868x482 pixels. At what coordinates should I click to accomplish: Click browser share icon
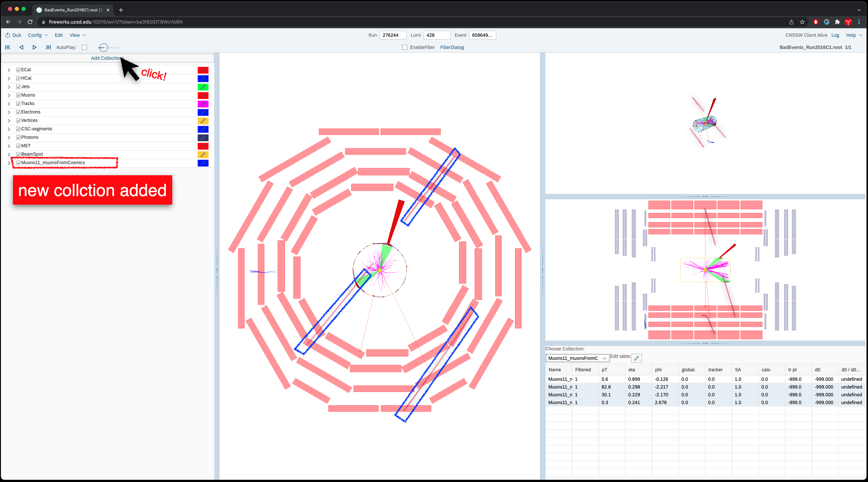coord(791,22)
